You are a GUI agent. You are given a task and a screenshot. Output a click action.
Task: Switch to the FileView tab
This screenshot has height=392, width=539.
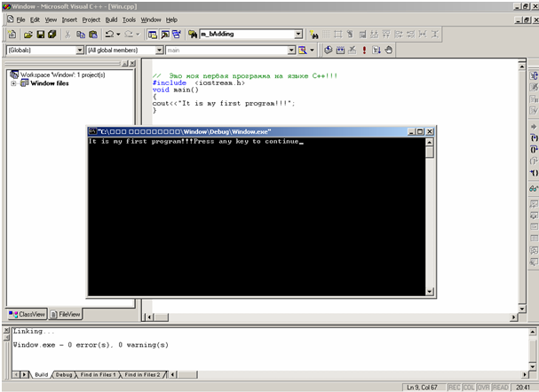tap(65, 314)
